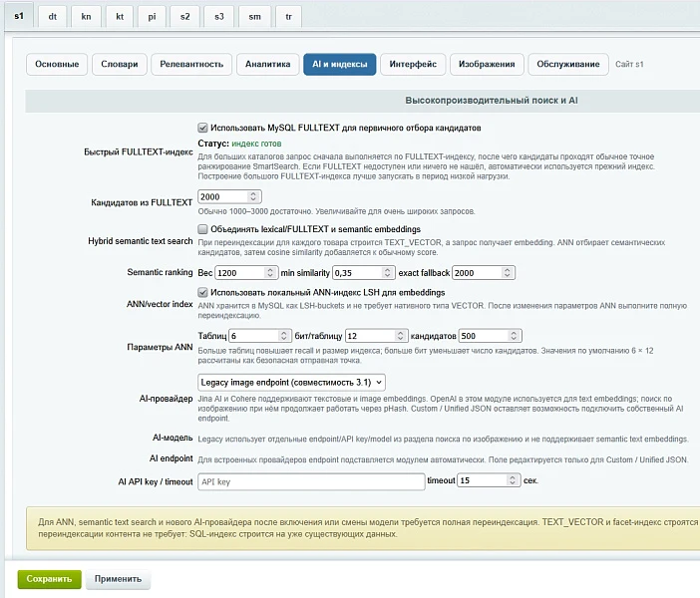Go to the Основные settings section
The width and height of the screenshot is (700, 598).
click(x=57, y=64)
